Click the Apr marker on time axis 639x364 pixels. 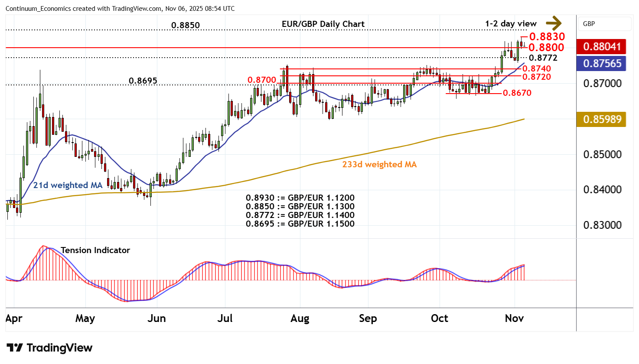(14, 318)
